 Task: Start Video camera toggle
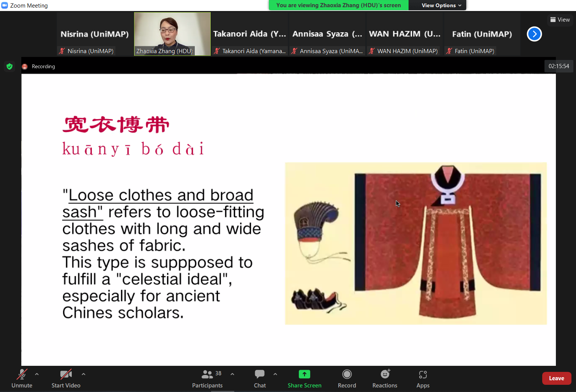(x=66, y=375)
